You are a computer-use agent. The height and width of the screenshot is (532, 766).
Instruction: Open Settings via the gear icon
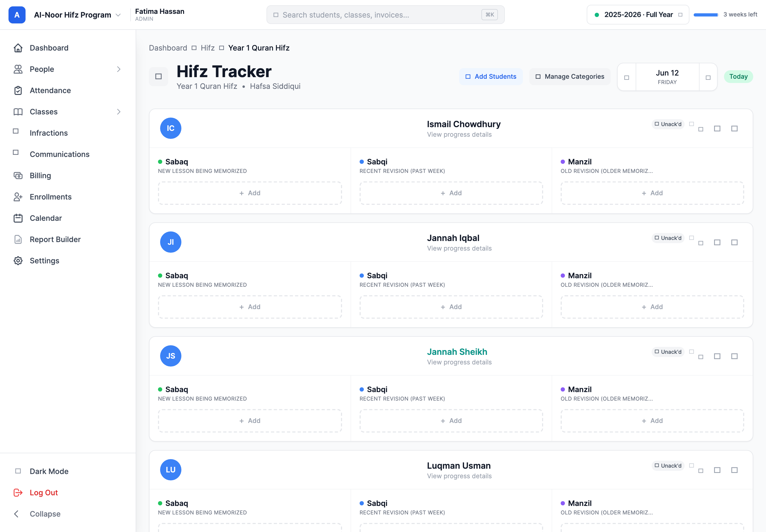point(18,261)
